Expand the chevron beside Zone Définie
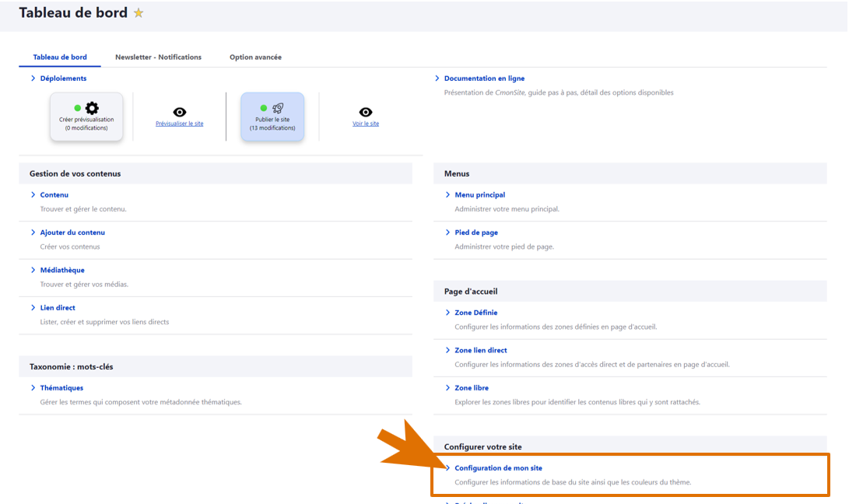This screenshot has height=504, width=849. tap(448, 313)
